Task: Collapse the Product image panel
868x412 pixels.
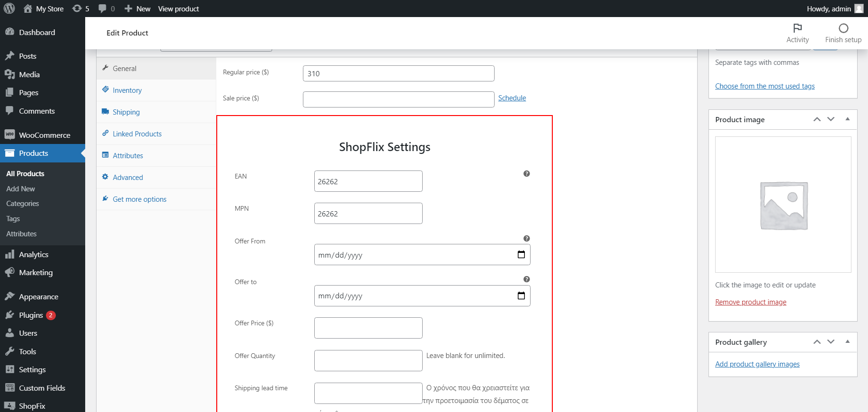Action: 848,119
